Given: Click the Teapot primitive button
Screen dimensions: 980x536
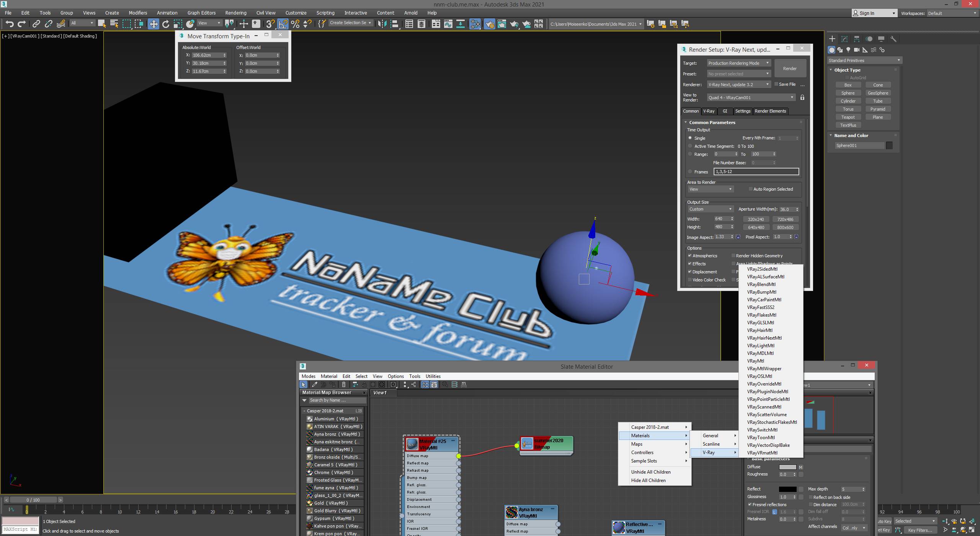Looking at the screenshot, I should pos(848,117).
